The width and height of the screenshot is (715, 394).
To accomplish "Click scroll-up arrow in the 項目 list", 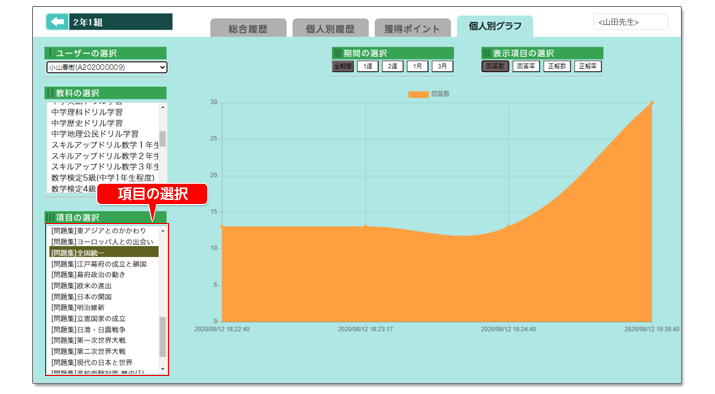I will coord(163,231).
